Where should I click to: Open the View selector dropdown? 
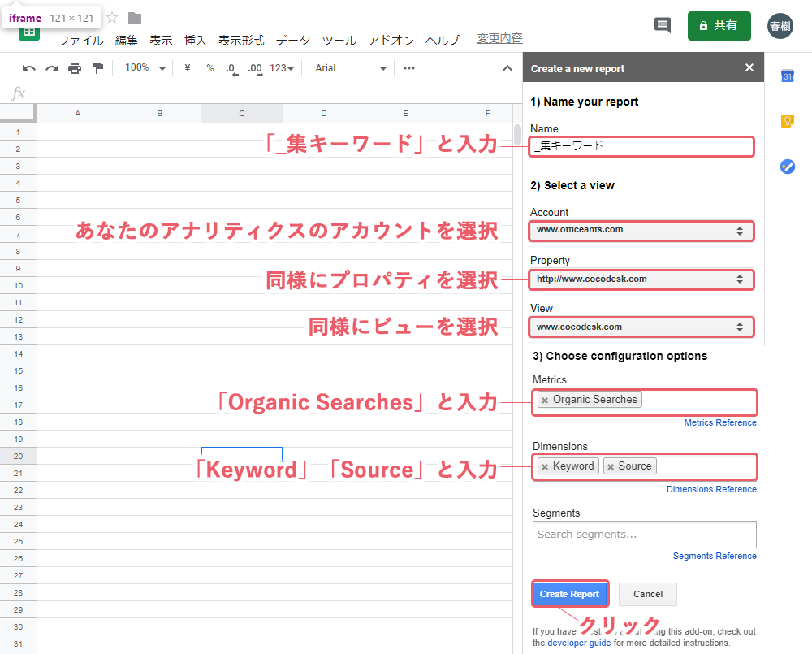click(641, 327)
